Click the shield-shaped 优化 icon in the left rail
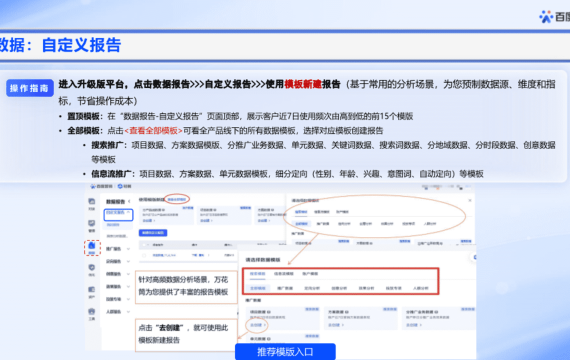This screenshot has width=570, height=360. click(92, 267)
